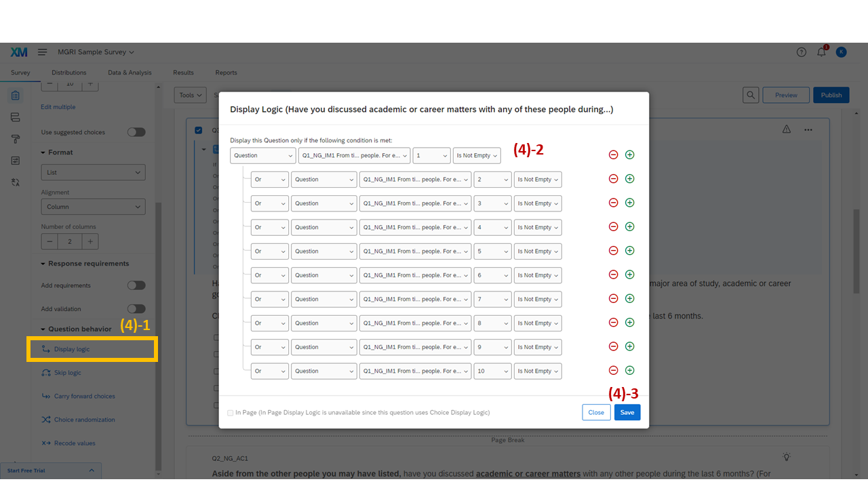Save the display logic changes
Screen dimensions: 868x488
tap(627, 412)
